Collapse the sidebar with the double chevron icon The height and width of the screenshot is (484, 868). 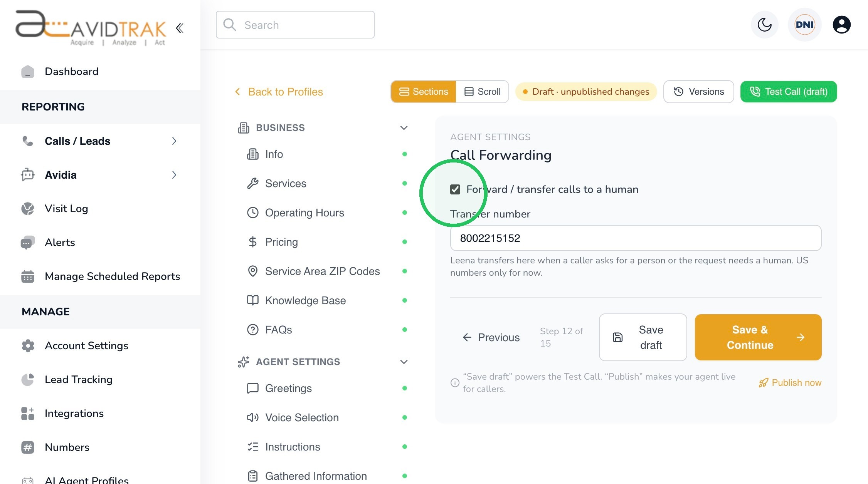pyautogui.click(x=180, y=28)
